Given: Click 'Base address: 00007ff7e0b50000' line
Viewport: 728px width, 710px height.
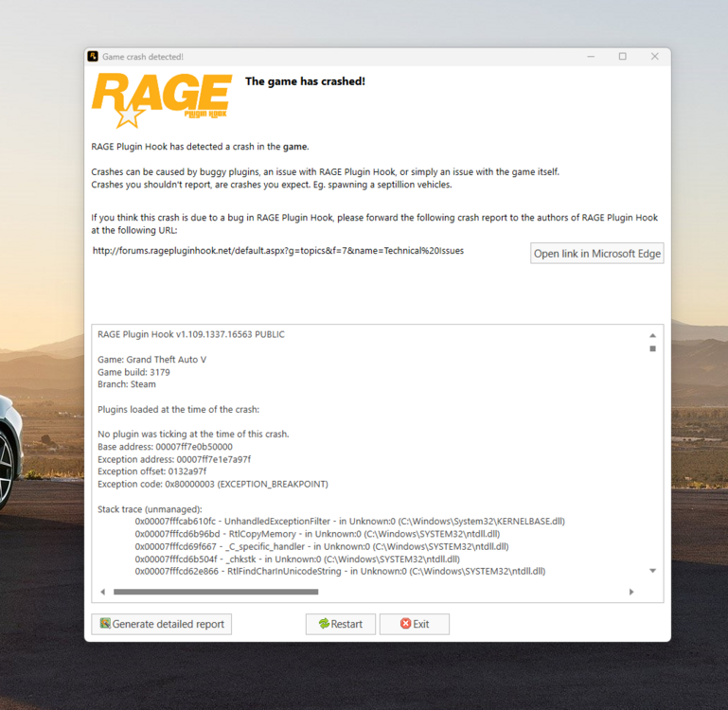Looking at the screenshot, I should pyautogui.click(x=165, y=447).
